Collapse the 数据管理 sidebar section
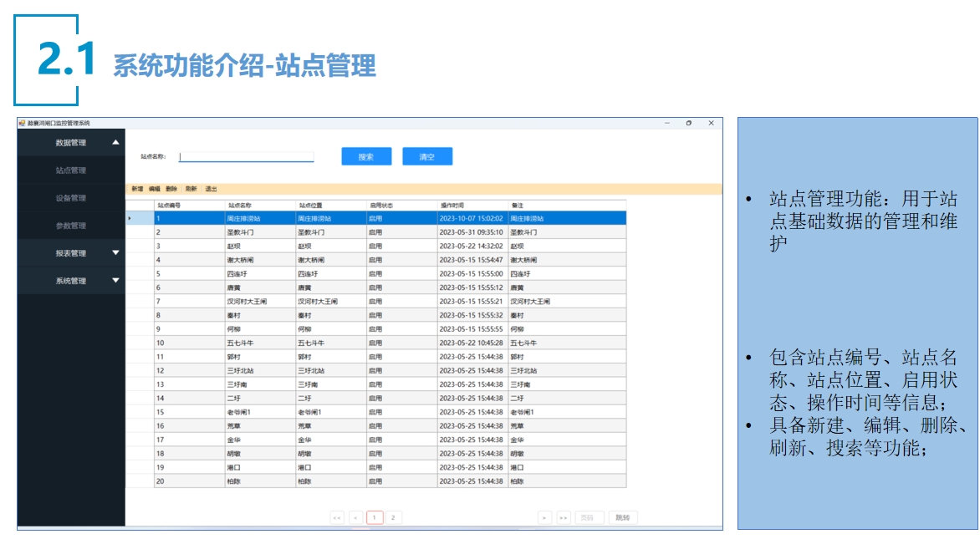Screen dimensions: 980x539 [x=115, y=143]
